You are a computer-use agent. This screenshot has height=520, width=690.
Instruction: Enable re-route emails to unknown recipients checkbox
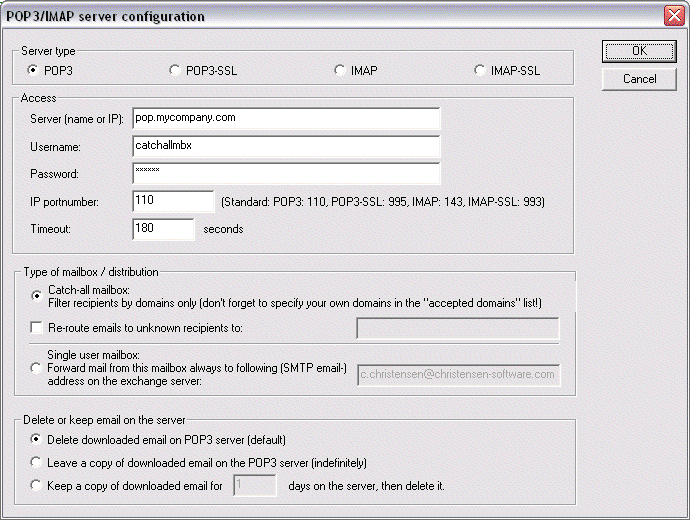click(x=37, y=328)
